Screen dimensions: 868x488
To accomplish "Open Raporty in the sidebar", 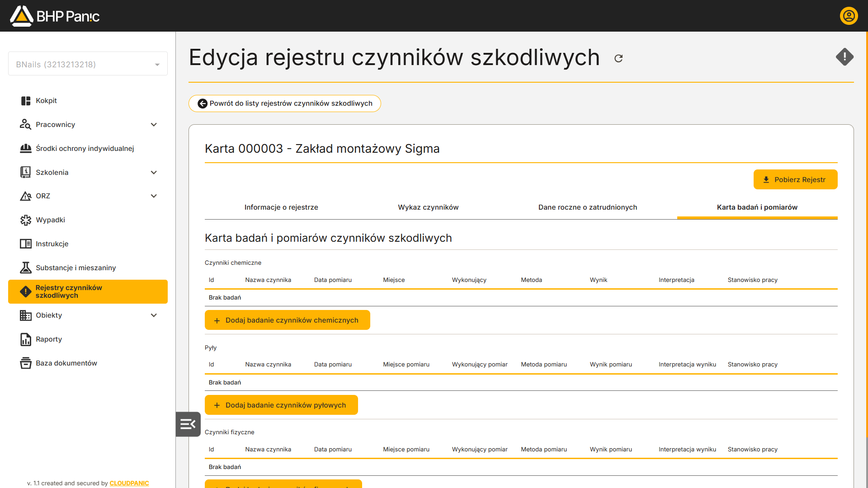I will click(88, 339).
